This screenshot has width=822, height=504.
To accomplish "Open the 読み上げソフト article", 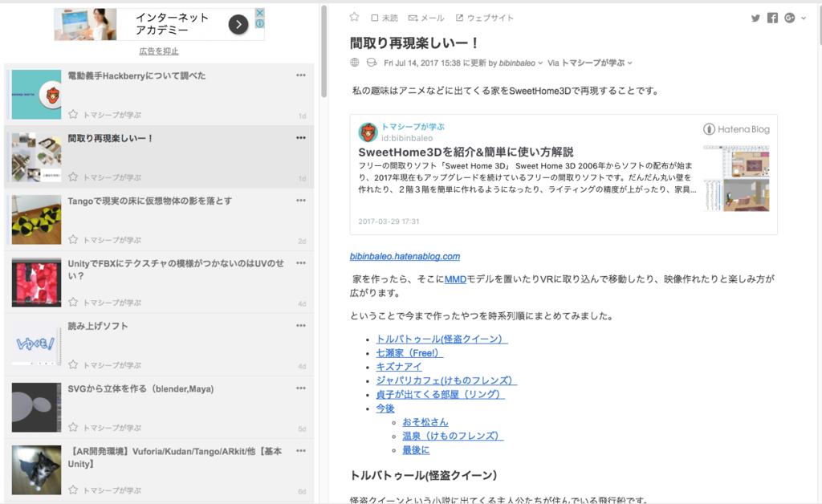I will (x=98, y=326).
